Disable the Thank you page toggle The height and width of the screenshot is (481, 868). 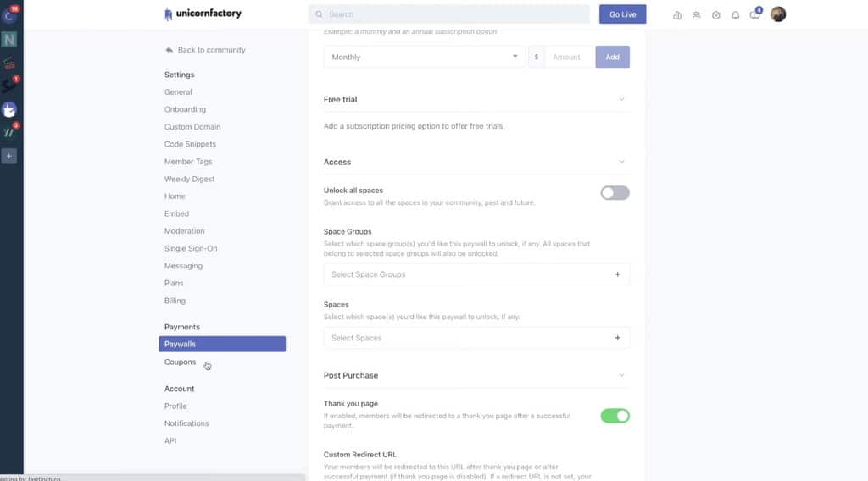[x=615, y=416]
